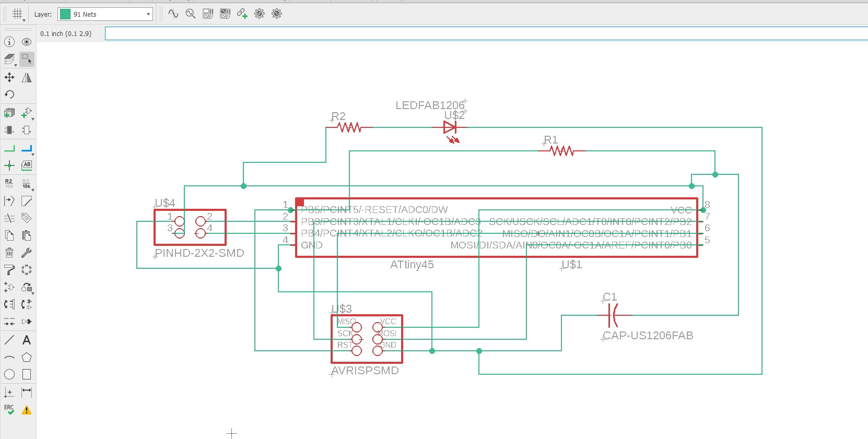Open the Grid settings
Viewport: 868px width, 439px height.
pyautogui.click(x=18, y=14)
